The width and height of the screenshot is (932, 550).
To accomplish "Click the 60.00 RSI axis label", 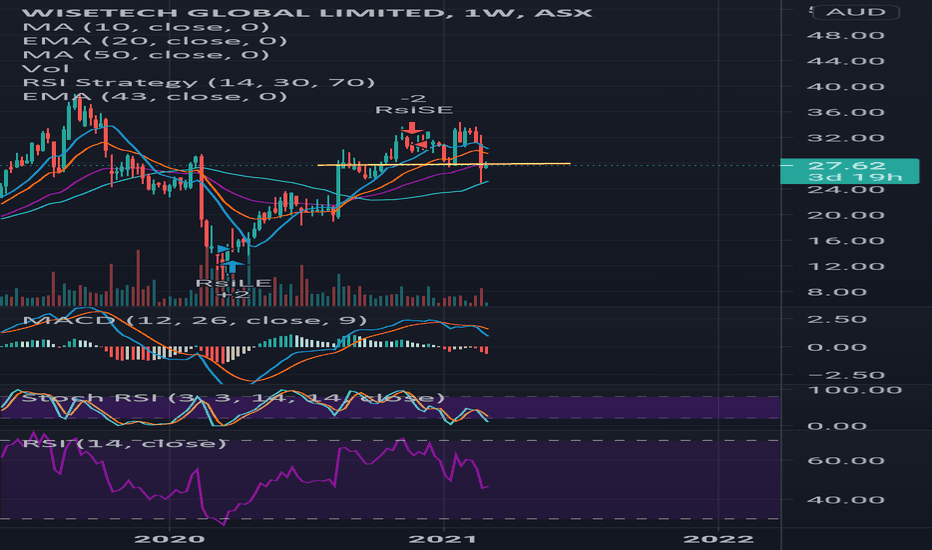I will 845,461.
